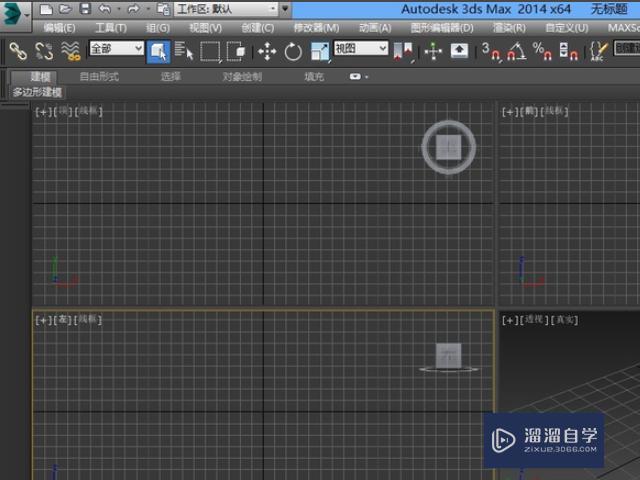This screenshot has height=480, width=640.
Task: Click the Unlink Selection broken-chain icon
Action: point(43,49)
